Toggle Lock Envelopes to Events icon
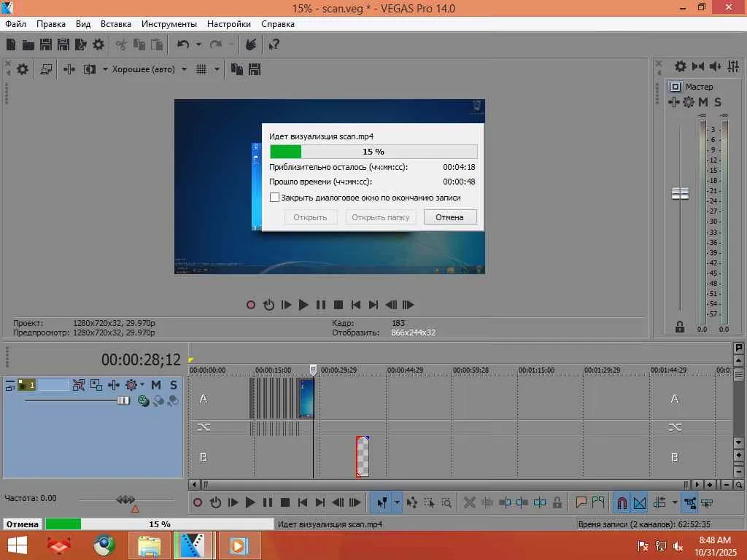Viewport: 747px width, 560px height. 690,502
